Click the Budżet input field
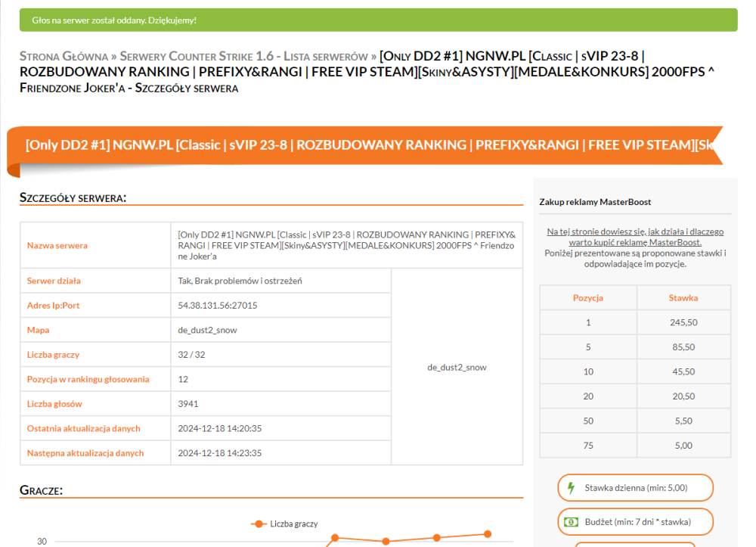 [x=635, y=522]
